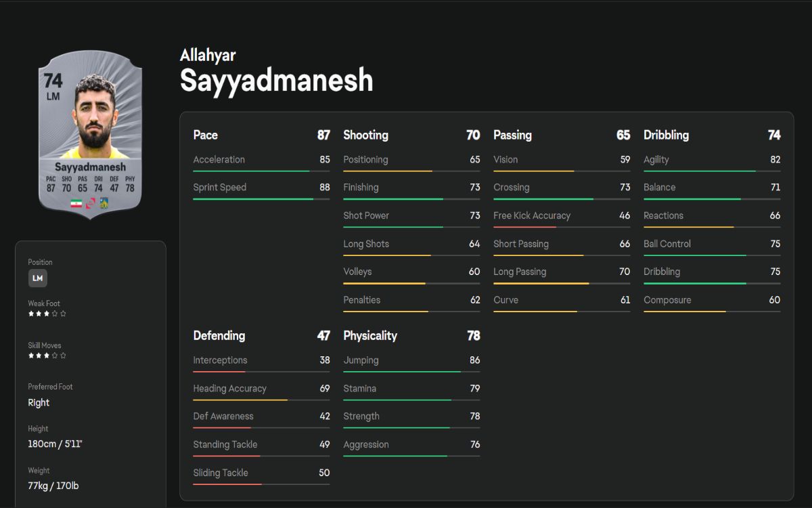The height and width of the screenshot is (508, 812).
Task: Click the Defending category heading
Action: [219, 335]
